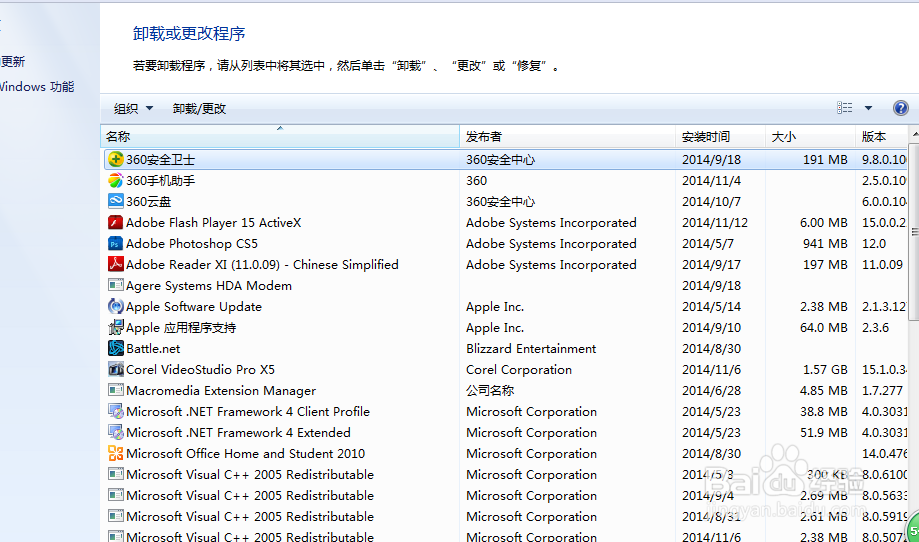Change view using the view mode icon

845,108
